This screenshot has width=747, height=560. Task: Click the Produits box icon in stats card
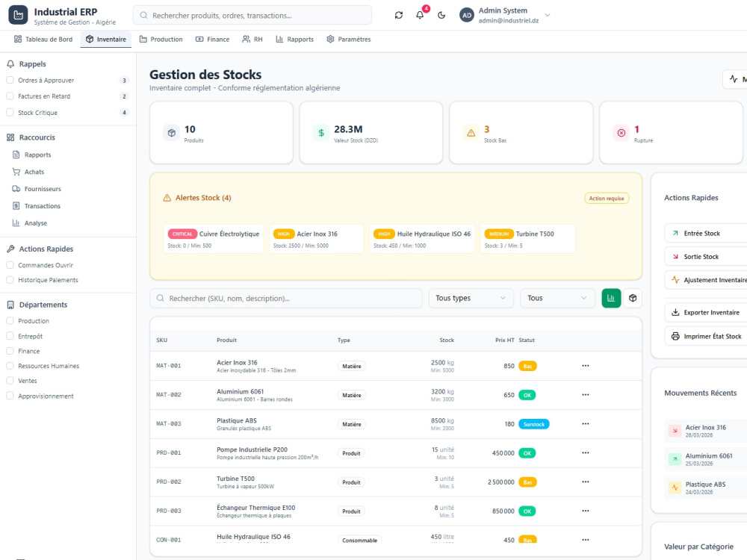tap(172, 133)
